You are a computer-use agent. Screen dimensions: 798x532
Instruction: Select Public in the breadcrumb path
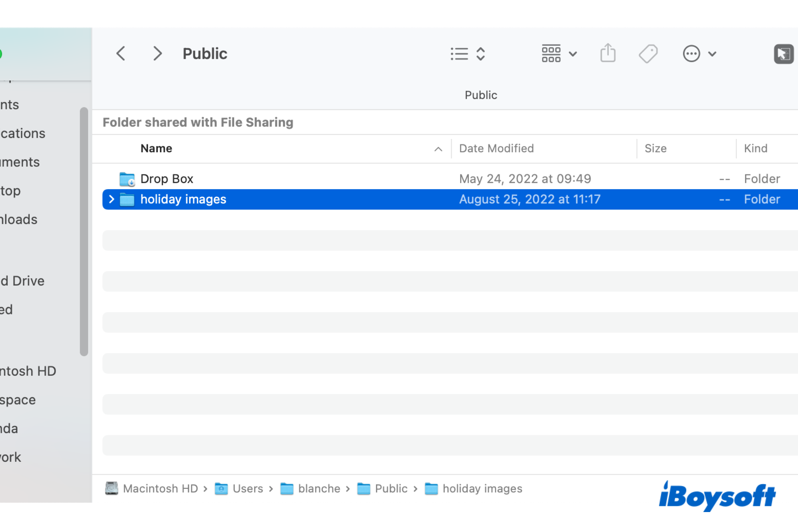(x=392, y=488)
